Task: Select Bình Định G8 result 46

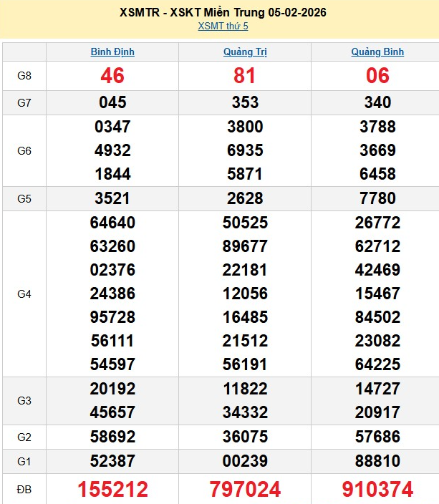Action: [112, 75]
